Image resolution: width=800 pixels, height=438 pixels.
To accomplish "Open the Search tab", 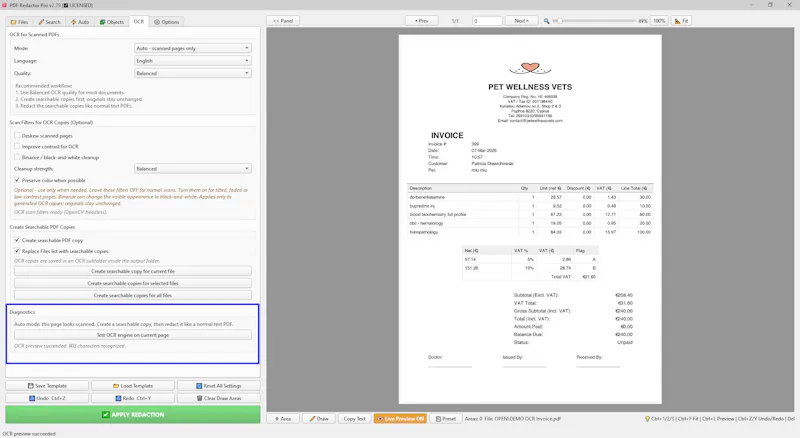I will tap(49, 22).
